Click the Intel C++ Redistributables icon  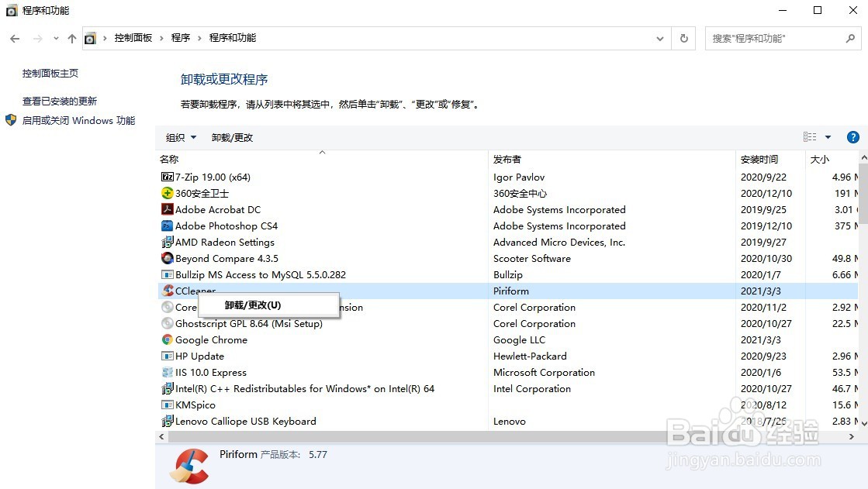click(168, 388)
